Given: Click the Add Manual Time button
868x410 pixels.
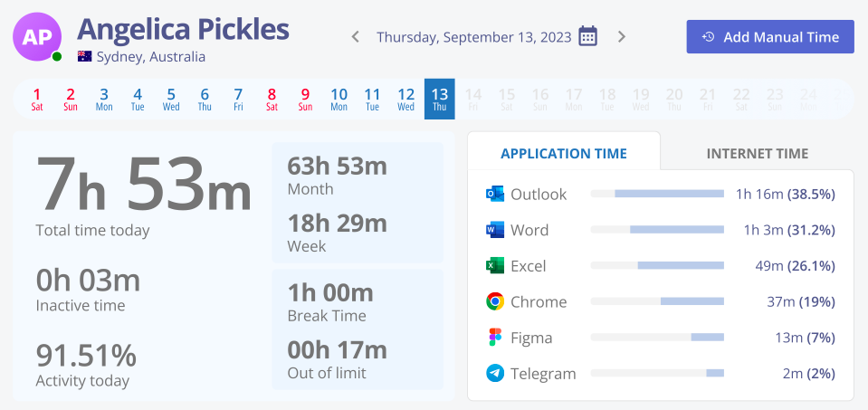Looking at the screenshot, I should tap(770, 37).
